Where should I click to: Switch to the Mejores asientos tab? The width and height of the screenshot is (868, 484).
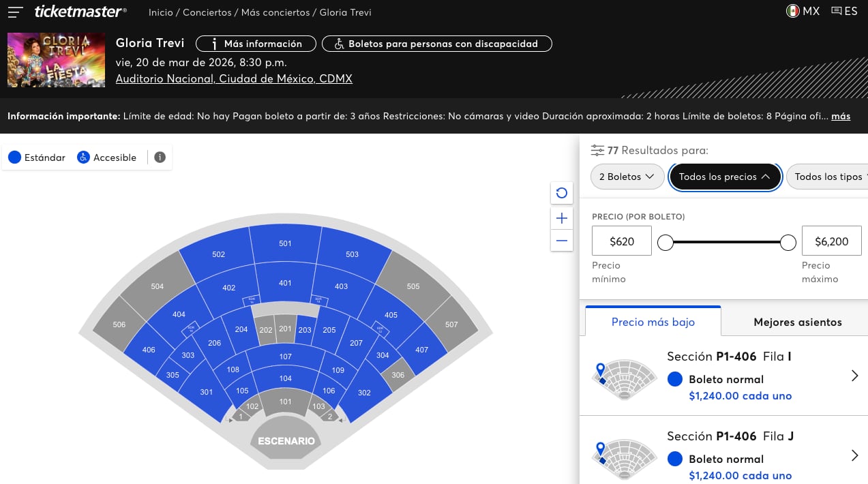point(797,322)
